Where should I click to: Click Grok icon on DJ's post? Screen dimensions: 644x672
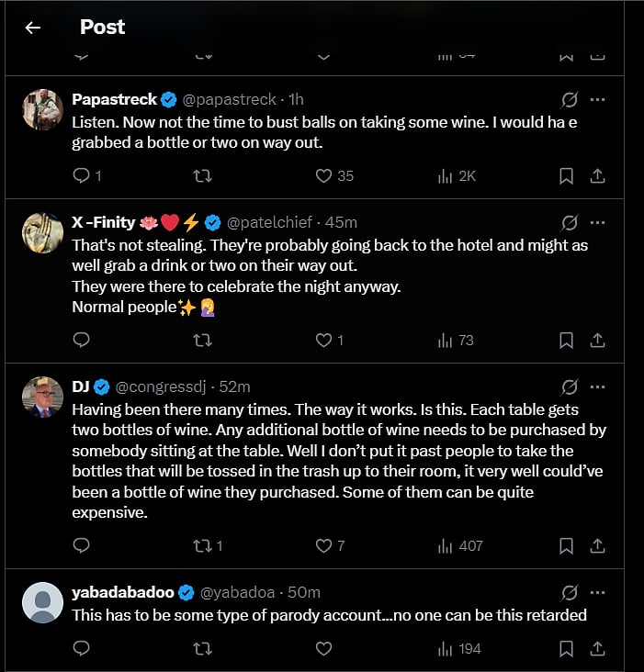pyautogui.click(x=569, y=386)
